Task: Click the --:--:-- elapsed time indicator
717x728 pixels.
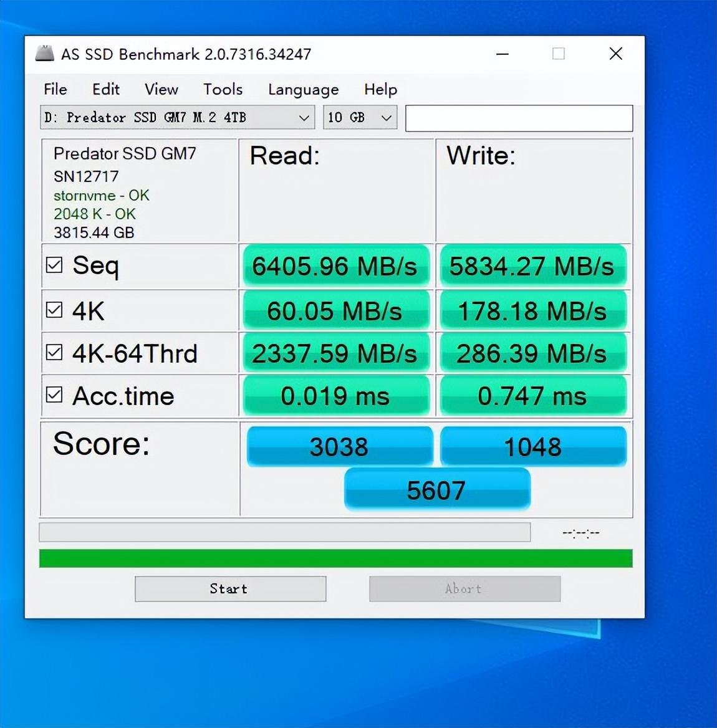Action: pyautogui.click(x=581, y=532)
